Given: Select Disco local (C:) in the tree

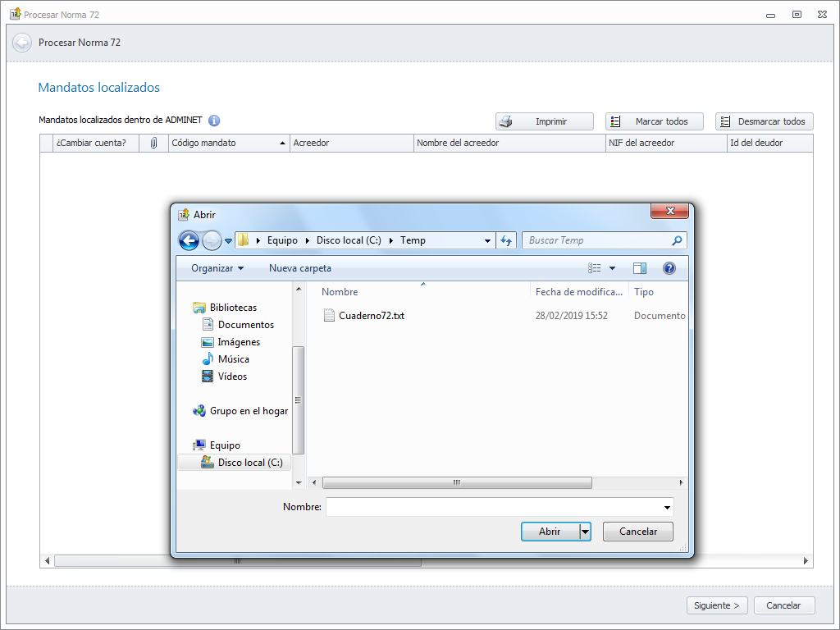Looking at the screenshot, I should pyautogui.click(x=234, y=463).
